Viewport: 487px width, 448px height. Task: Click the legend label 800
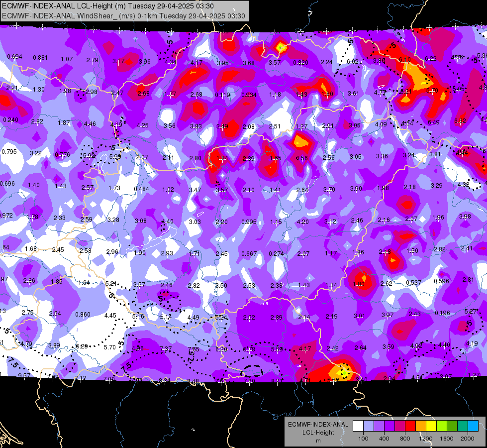pyautogui.click(x=405, y=439)
